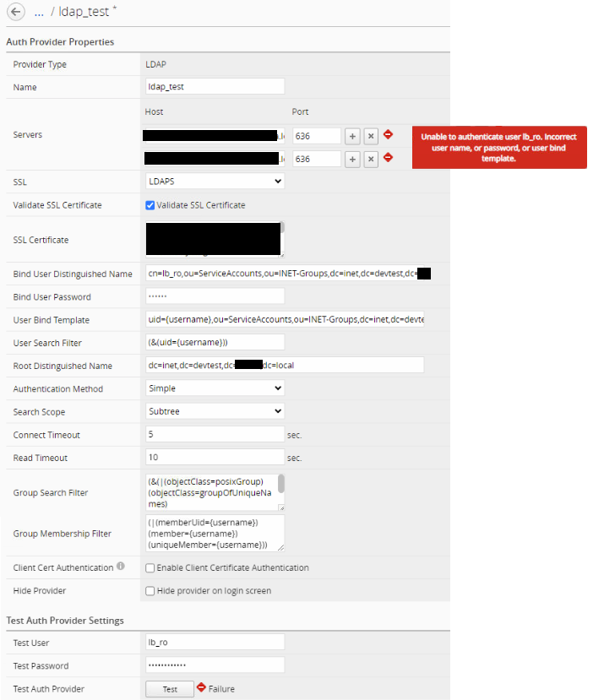Click Bind User Password field

[x=215, y=296]
